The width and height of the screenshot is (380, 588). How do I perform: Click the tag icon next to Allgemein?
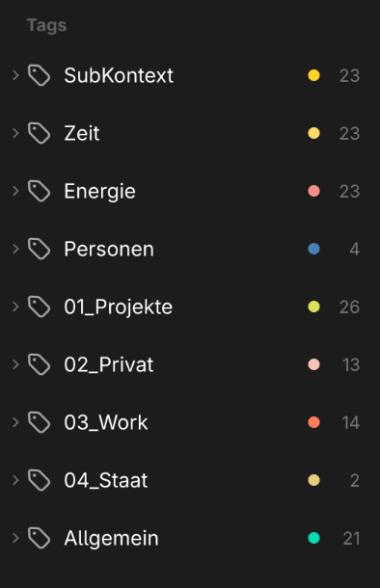tap(39, 538)
